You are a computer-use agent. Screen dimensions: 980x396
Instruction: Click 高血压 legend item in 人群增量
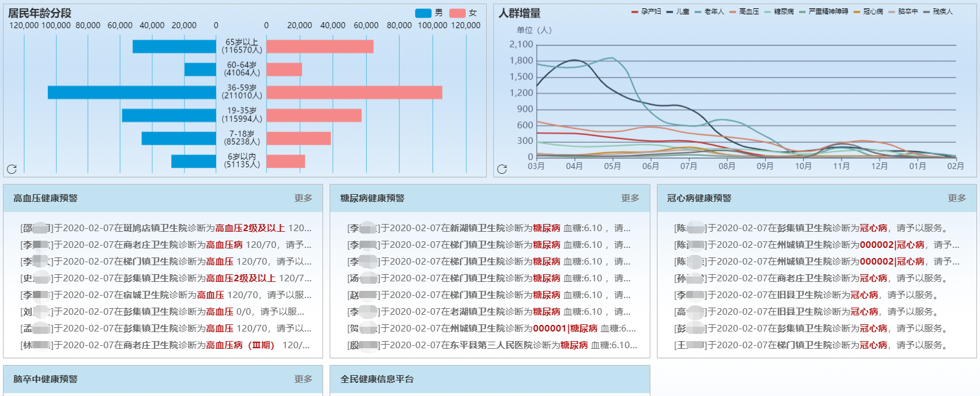click(x=744, y=11)
